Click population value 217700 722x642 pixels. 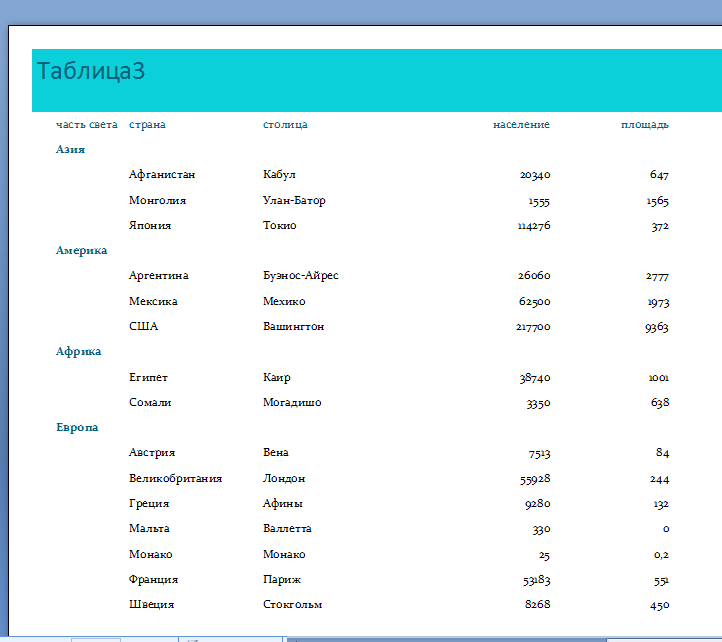tap(533, 327)
